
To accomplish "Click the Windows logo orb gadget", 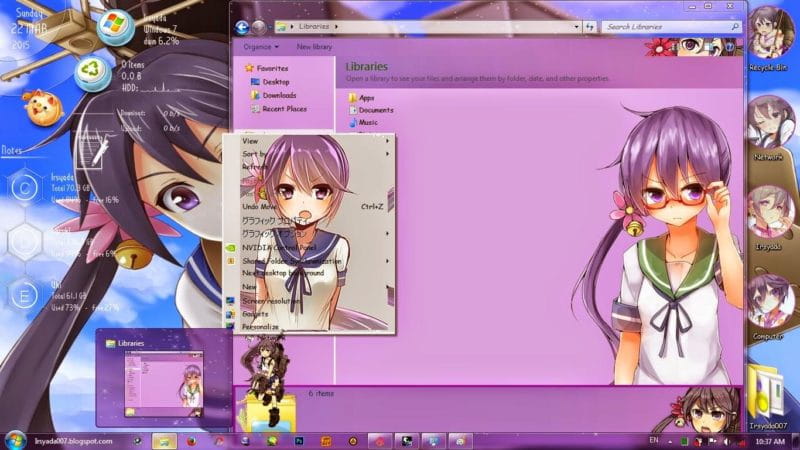I will click(x=116, y=26).
